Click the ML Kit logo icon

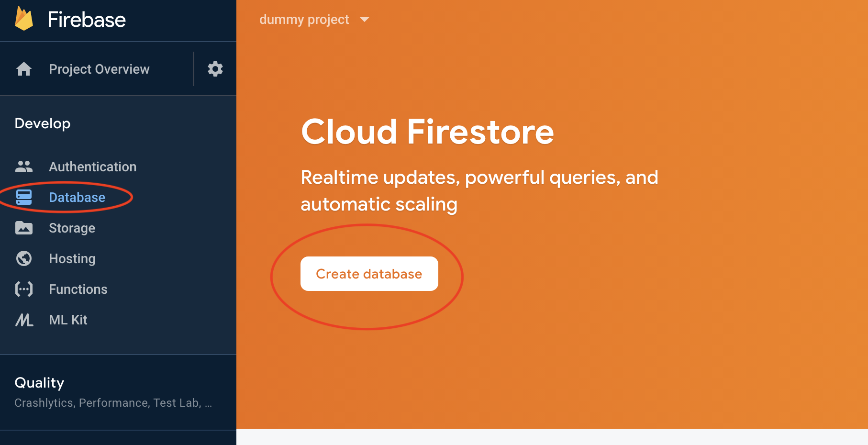pyautogui.click(x=24, y=320)
